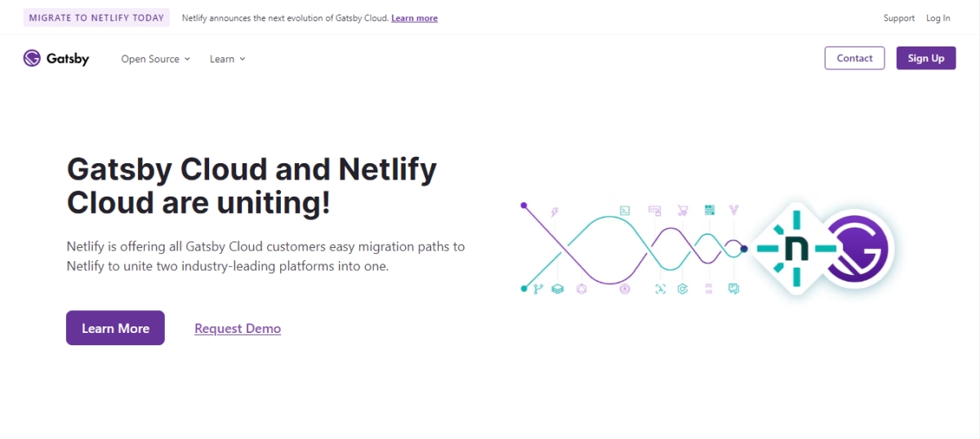Screen dimensions: 980x439
Task: Go to Log In
Action: pyautogui.click(x=938, y=18)
